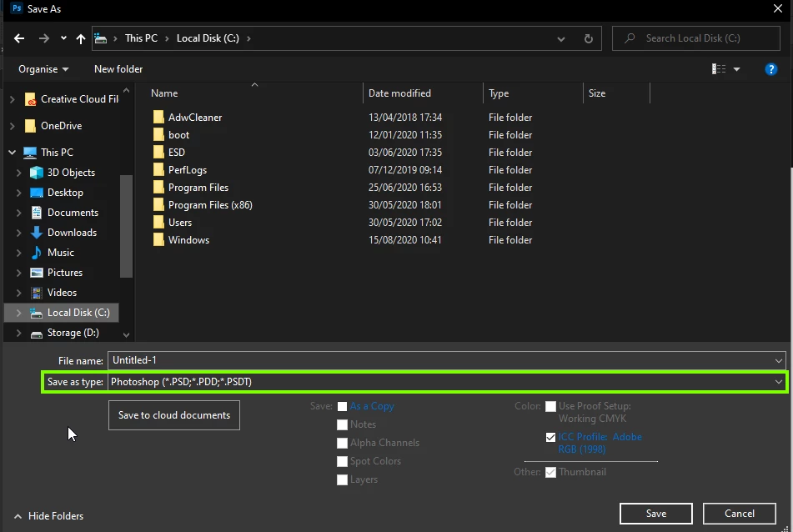Open the view options dropdown arrow

[x=736, y=69]
